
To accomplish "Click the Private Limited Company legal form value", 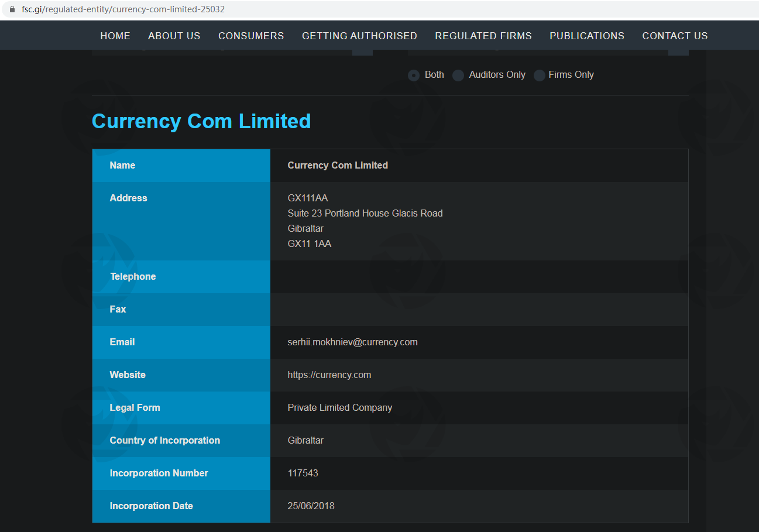I will click(339, 408).
